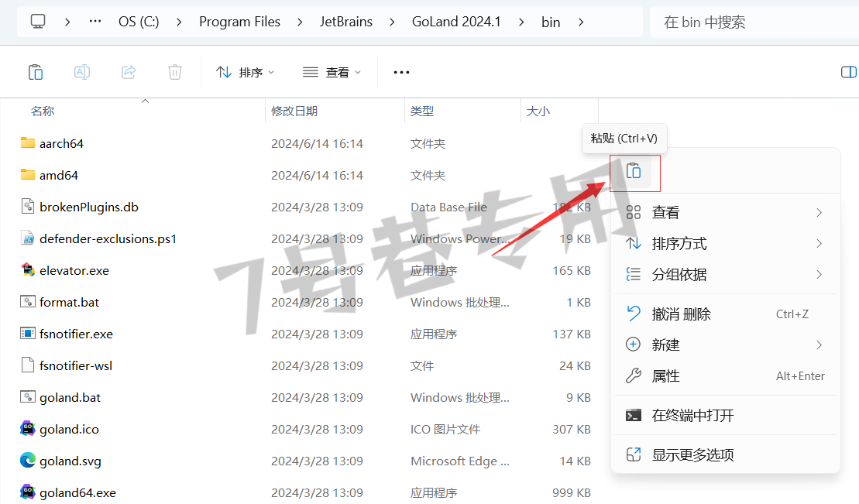Open the 排序方式 submenu in context menu

click(725, 243)
